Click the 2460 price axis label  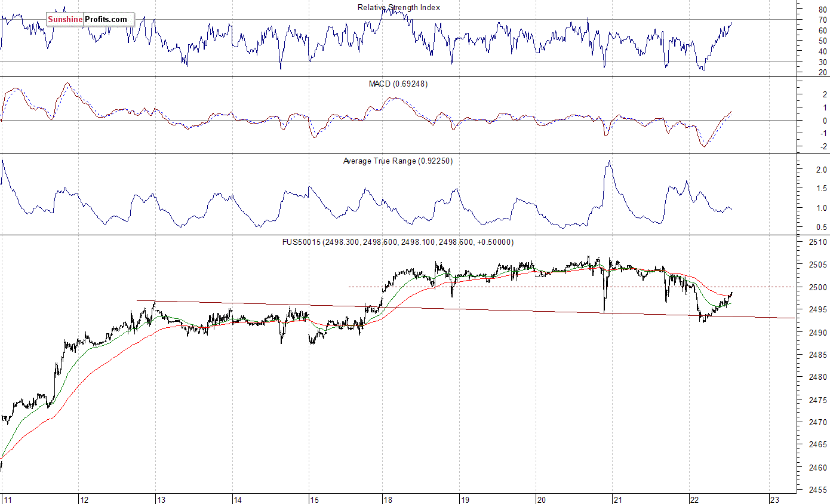pyautogui.click(x=818, y=467)
